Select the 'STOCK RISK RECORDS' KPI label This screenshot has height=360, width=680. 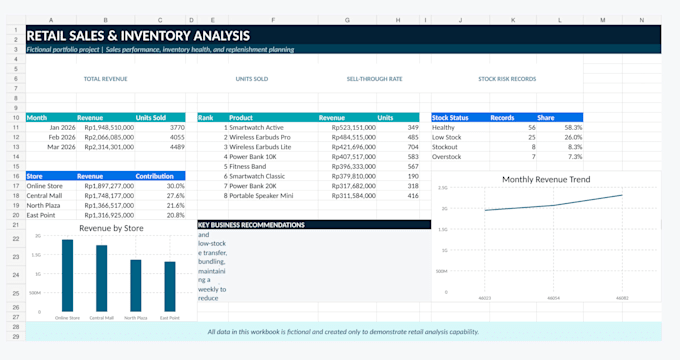(x=507, y=79)
